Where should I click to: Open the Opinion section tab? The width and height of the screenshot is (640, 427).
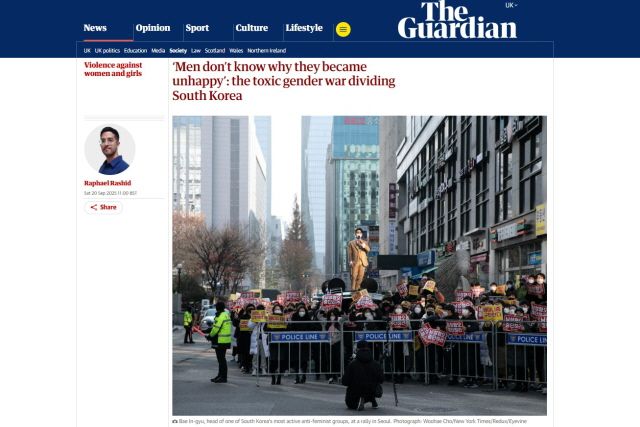tap(153, 28)
